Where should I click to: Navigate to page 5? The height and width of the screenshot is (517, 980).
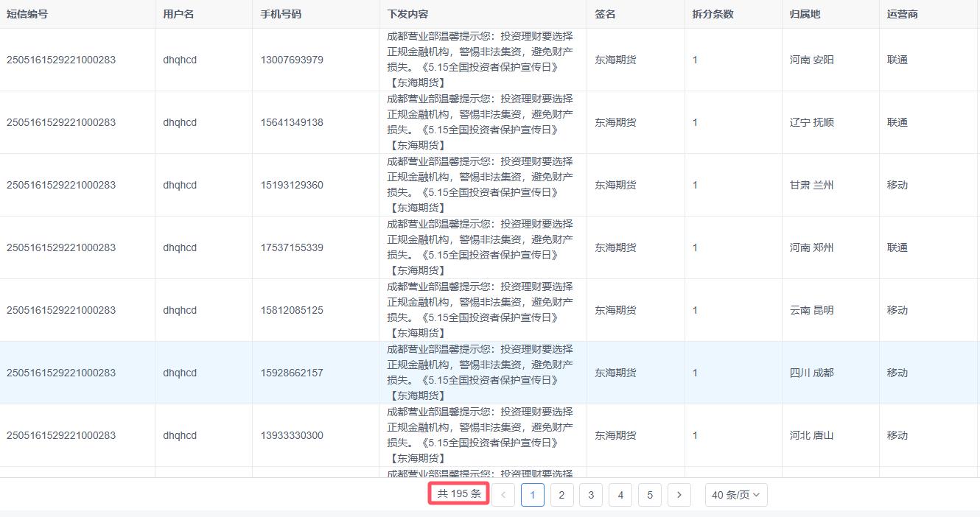tap(649, 495)
